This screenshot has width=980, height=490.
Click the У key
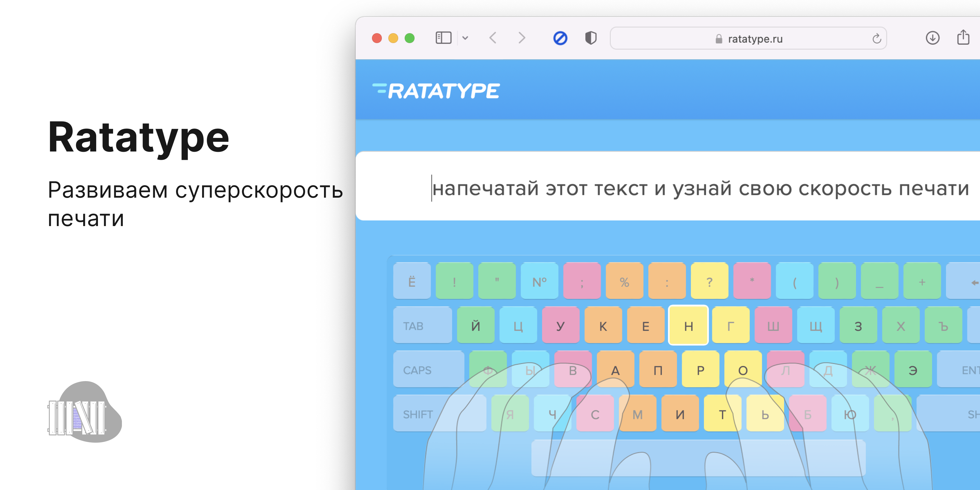coord(561,325)
